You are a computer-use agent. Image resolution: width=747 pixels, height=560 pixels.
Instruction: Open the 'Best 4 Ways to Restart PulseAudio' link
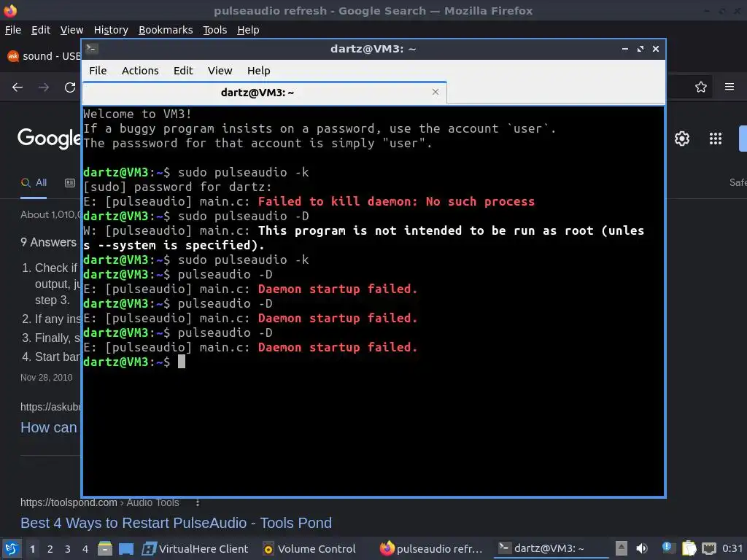pyautogui.click(x=176, y=523)
